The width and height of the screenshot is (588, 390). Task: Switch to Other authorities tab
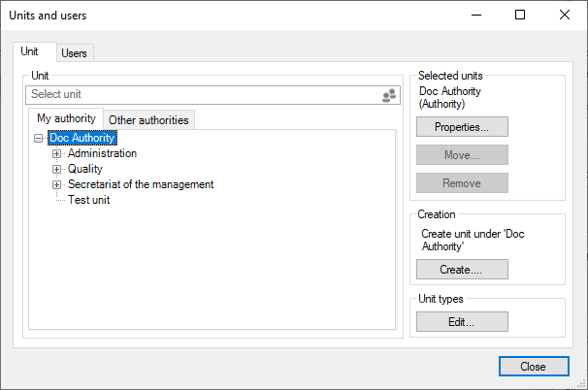[149, 120]
